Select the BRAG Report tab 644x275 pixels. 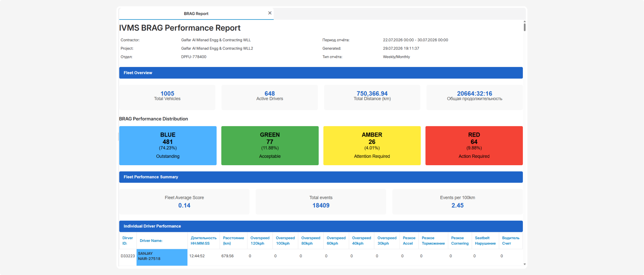pos(196,14)
